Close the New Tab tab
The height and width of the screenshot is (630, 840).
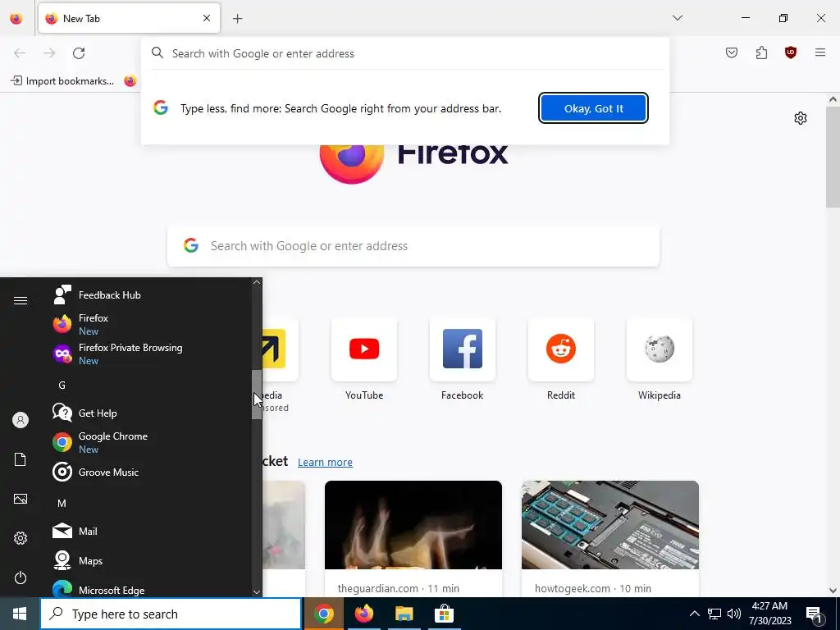point(207,18)
